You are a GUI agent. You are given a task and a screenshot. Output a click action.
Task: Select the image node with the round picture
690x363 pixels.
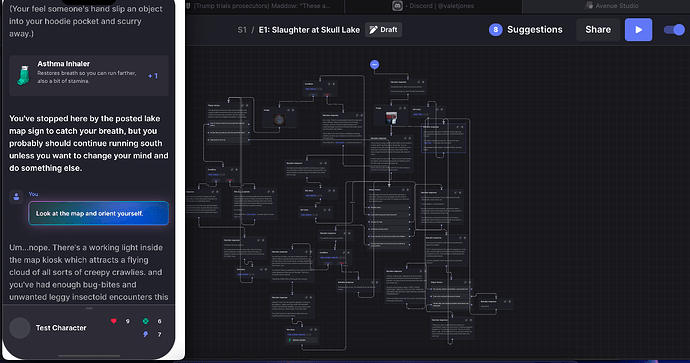279,118
